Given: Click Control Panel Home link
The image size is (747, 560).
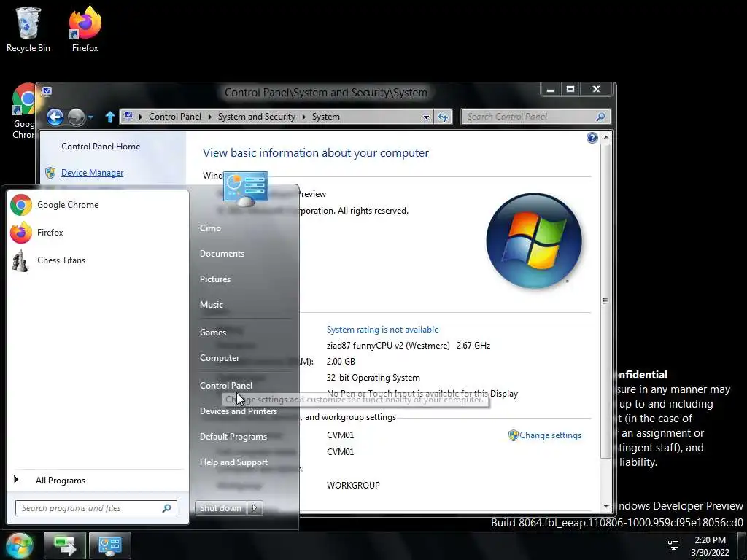Looking at the screenshot, I should click(x=101, y=147).
